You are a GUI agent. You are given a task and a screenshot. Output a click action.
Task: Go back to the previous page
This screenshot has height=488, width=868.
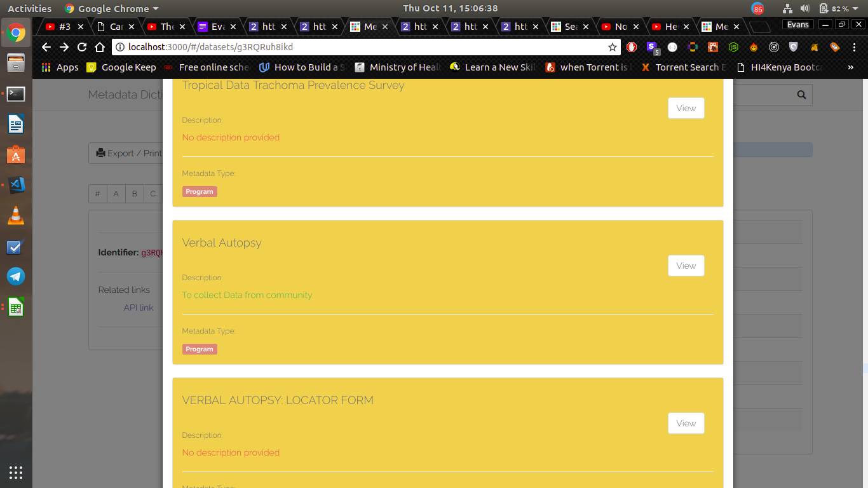(x=46, y=47)
